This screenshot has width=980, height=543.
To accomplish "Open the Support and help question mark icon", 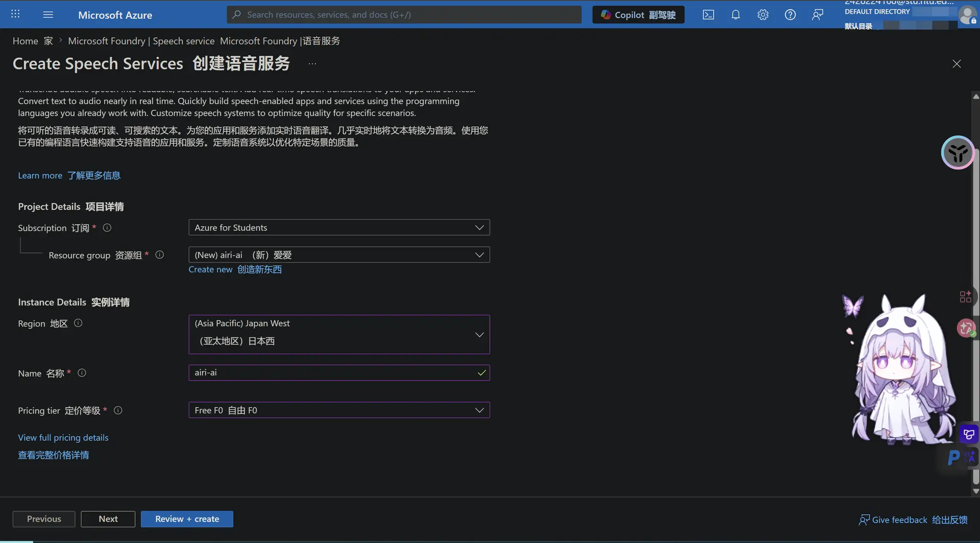I will pyautogui.click(x=790, y=14).
